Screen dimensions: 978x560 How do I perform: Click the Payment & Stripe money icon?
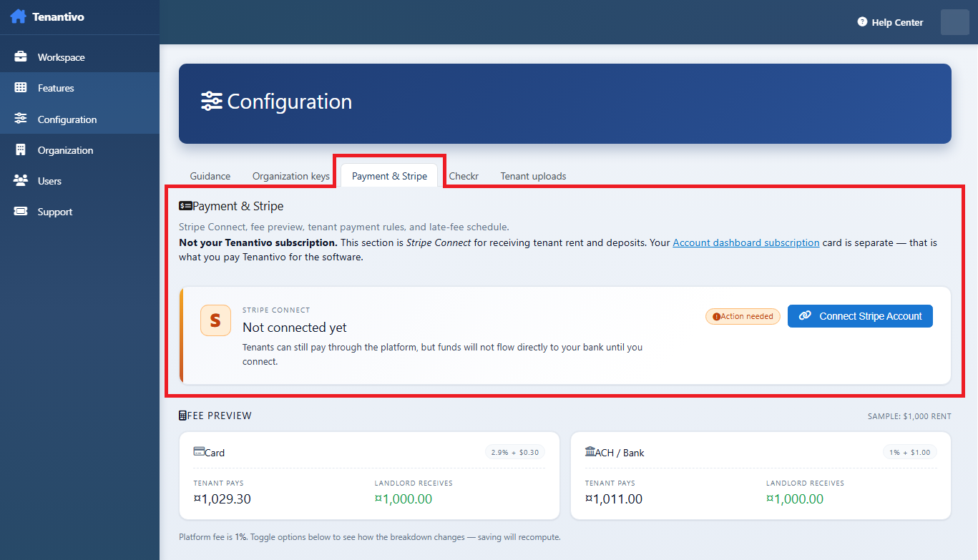click(x=185, y=206)
